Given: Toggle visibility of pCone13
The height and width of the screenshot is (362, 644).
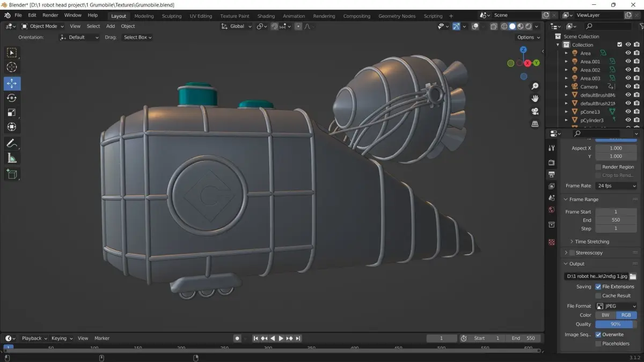Looking at the screenshot, I should [628, 112].
